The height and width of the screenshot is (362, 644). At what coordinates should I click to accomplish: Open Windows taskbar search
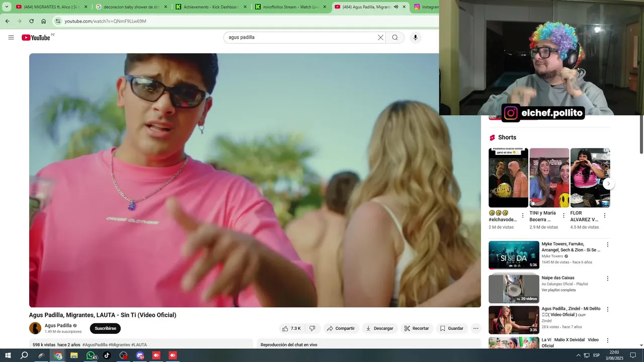click(24, 355)
